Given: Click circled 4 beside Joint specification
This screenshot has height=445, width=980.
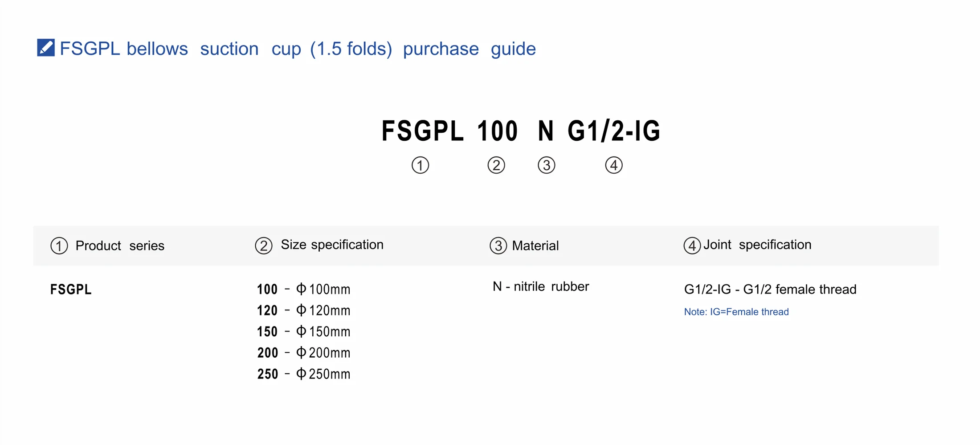Looking at the screenshot, I should pos(692,245).
